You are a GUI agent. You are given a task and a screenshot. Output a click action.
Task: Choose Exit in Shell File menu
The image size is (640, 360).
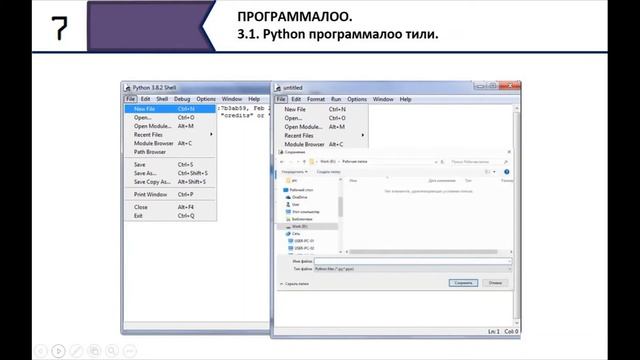(170, 216)
